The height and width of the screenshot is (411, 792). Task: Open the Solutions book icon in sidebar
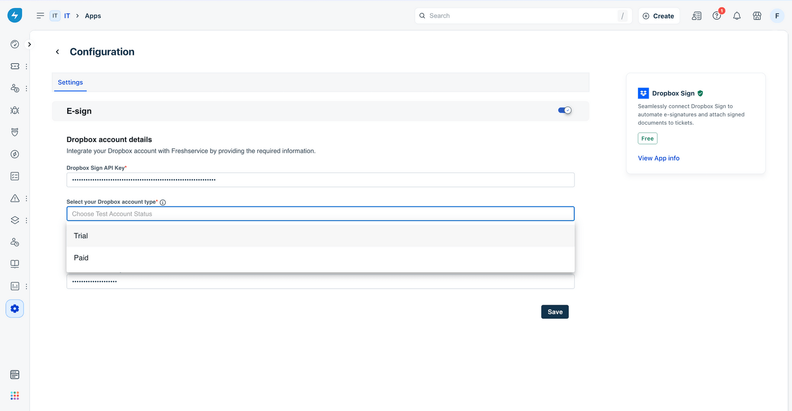pos(15,264)
